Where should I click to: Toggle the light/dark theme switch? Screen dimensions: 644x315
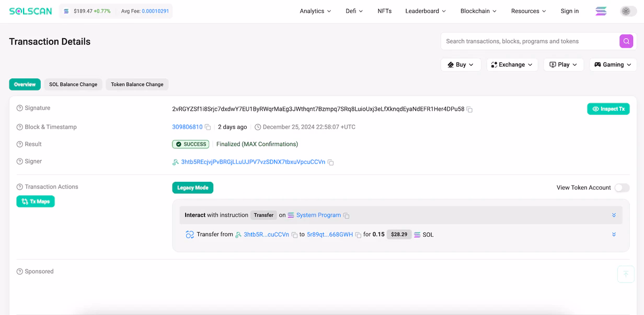pyautogui.click(x=628, y=11)
